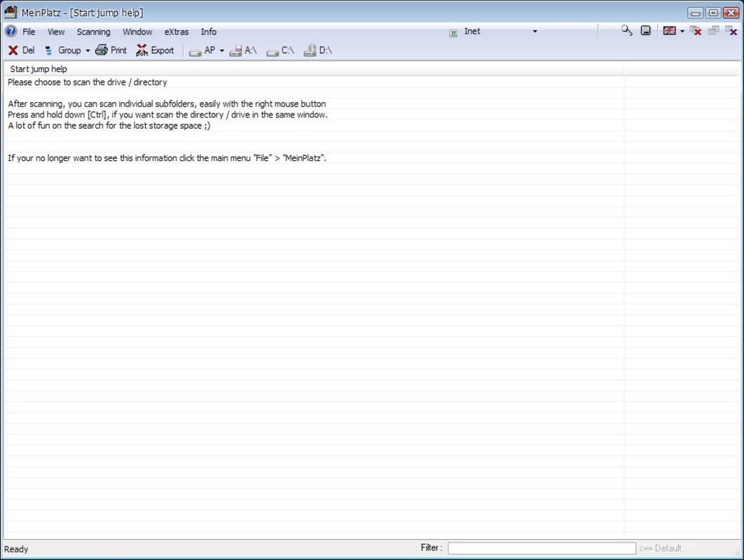Open the language flag dropdown arrow
744x560 pixels.
(x=682, y=31)
